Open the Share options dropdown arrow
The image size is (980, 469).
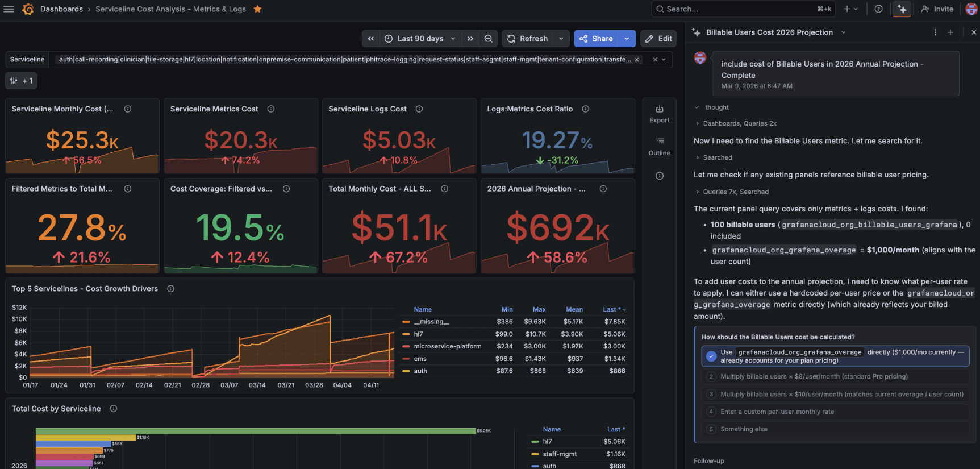(x=627, y=39)
